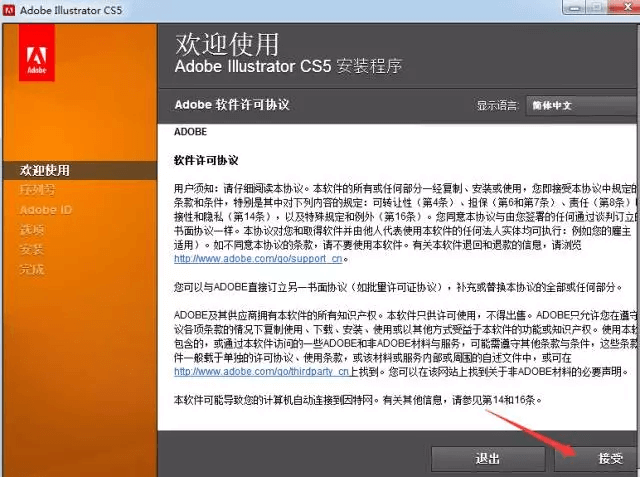
Task: Open the adobe.com/go/support_cn link
Action: click(x=258, y=259)
